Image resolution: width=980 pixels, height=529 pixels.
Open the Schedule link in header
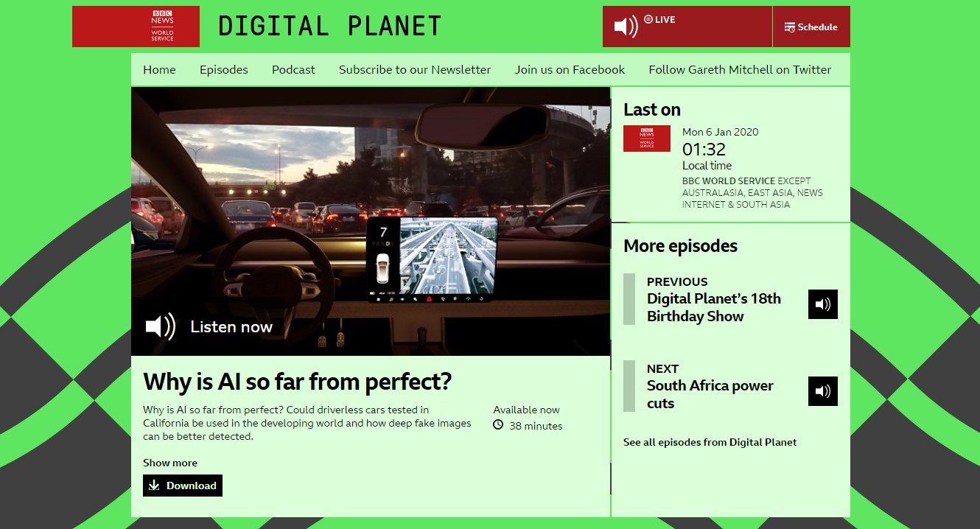811,27
